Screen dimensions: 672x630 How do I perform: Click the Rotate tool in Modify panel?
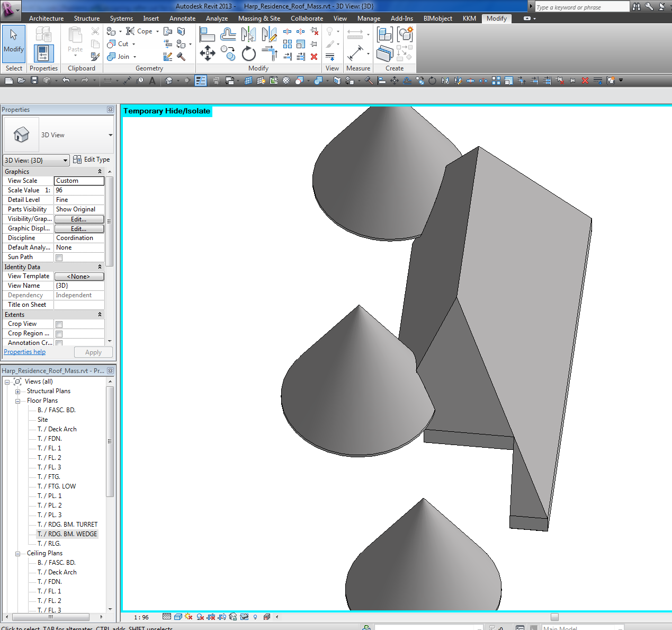click(248, 54)
